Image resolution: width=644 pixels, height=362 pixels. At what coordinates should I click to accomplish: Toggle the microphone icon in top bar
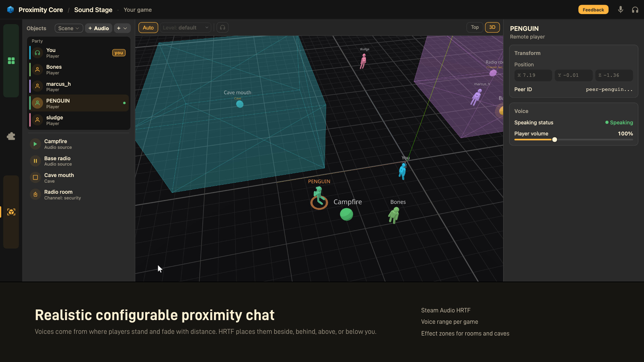[x=621, y=10]
